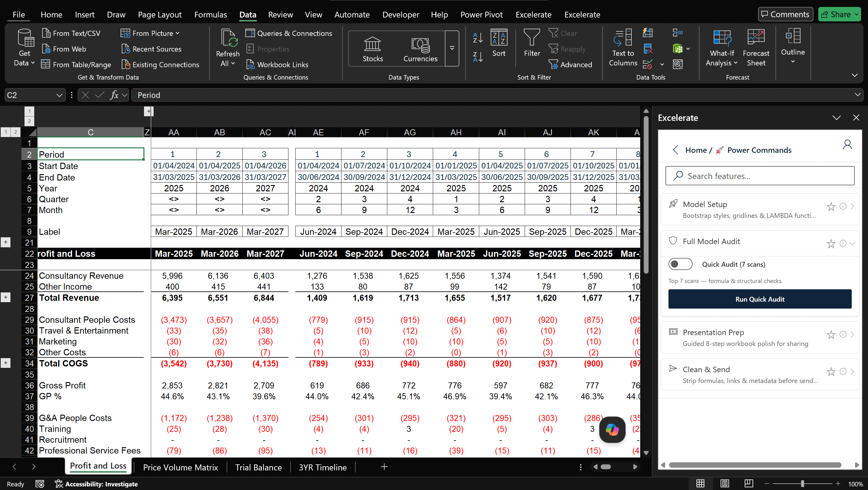Expand the formula bar
Viewport: 868px width, 490px height.
tap(857, 95)
